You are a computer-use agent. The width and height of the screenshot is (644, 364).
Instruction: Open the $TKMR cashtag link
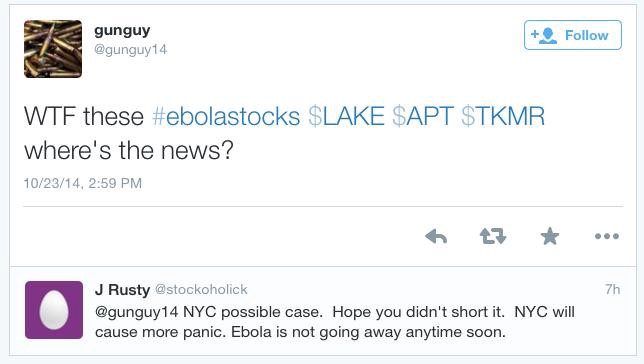pyautogui.click(x=503, y=116)
